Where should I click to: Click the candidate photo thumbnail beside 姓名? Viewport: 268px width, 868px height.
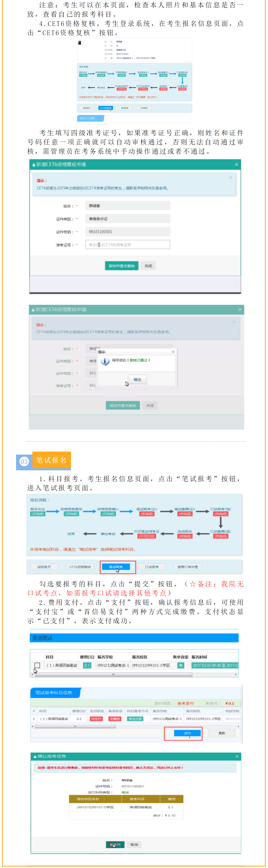80,43
